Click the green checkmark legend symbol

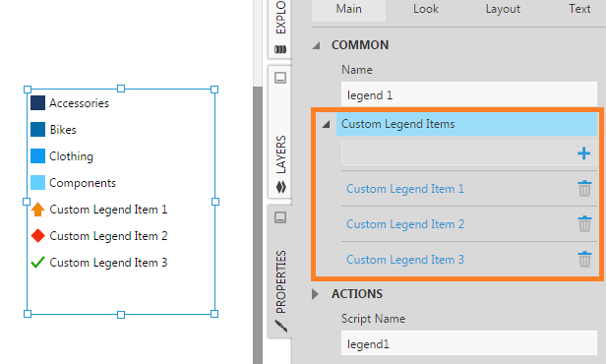pos(37,263)
